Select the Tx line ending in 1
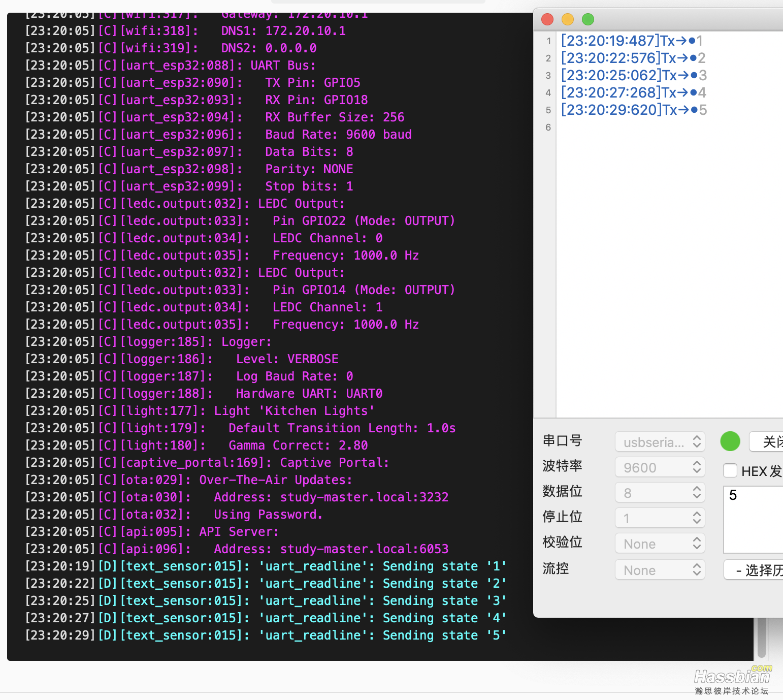This screenshot has width=783, height=700. (x=632, y=41)
